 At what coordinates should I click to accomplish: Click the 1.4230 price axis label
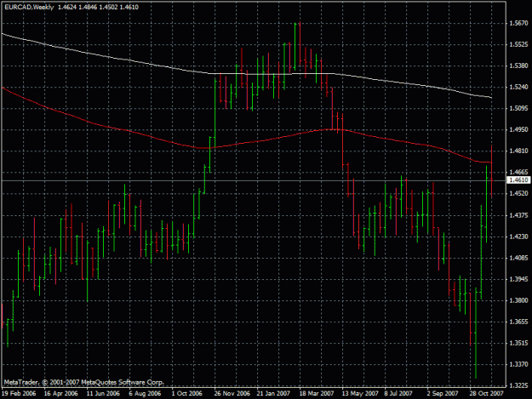(518, 237)
